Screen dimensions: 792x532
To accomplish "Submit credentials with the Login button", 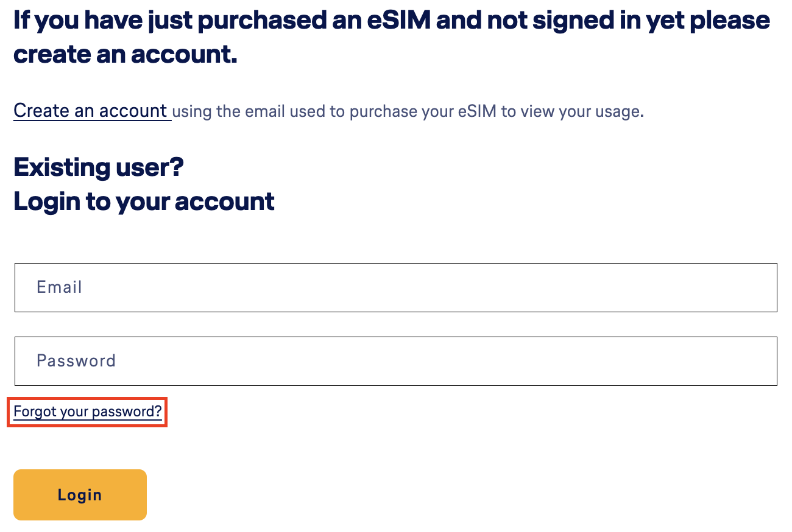I will pos(80,495).
